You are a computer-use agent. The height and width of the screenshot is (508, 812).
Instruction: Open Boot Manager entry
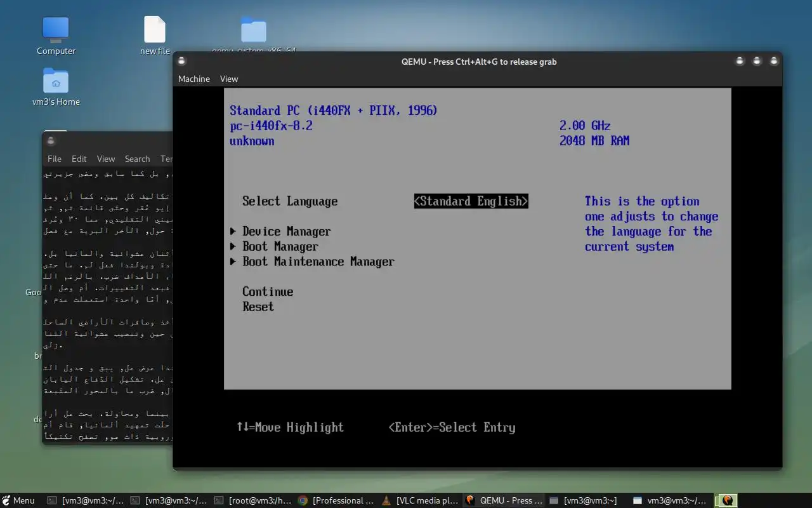coord(280,247)
